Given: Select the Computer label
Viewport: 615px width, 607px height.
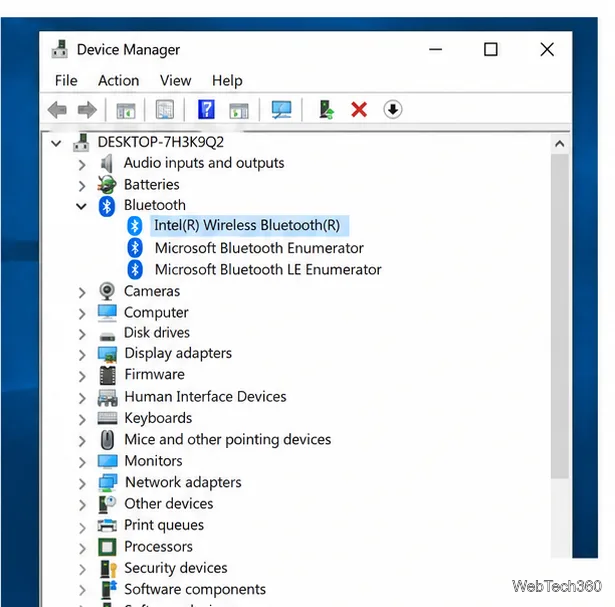Looking at the screenshot, I should pyautogui.click(x=156, y=313).
